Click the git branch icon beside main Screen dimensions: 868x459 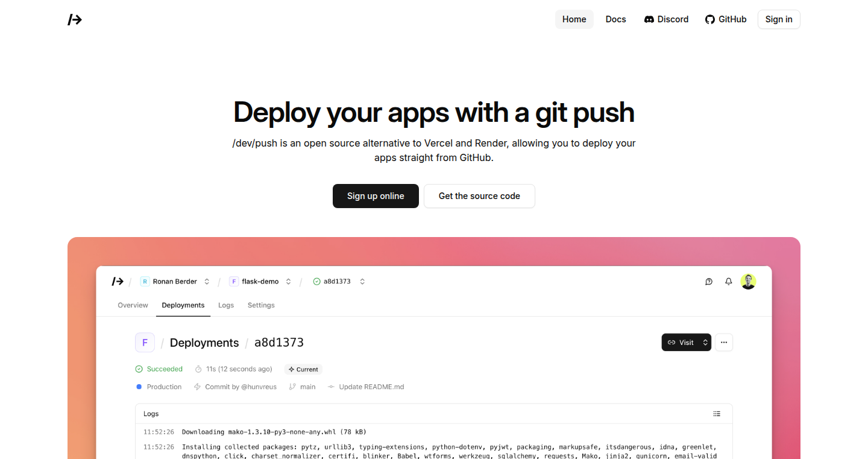click(292, 387)
